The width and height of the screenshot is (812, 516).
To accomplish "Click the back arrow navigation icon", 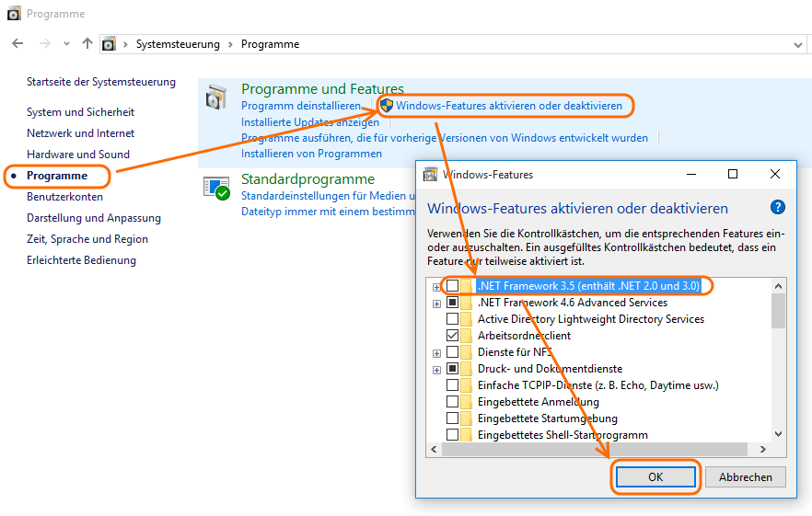I will point(17,44).
